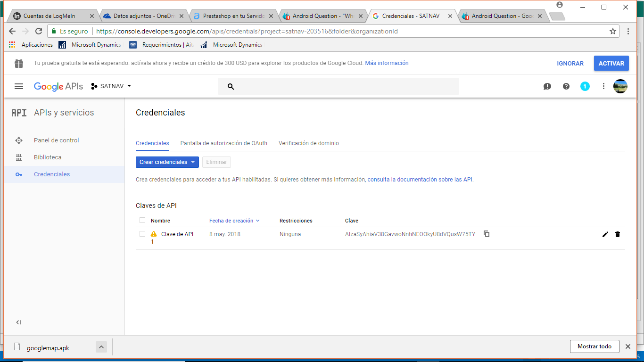
Task: Open the Aplicaciones bookmarks shortcut
Action: 31,45
